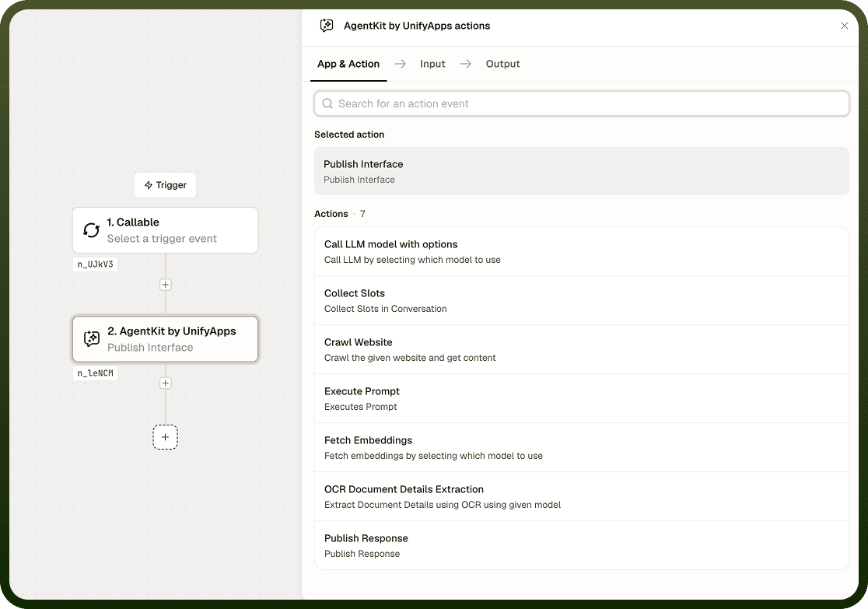Click the dashed add-step box
This screenshot has height=609, width=868.
point(165,437)
